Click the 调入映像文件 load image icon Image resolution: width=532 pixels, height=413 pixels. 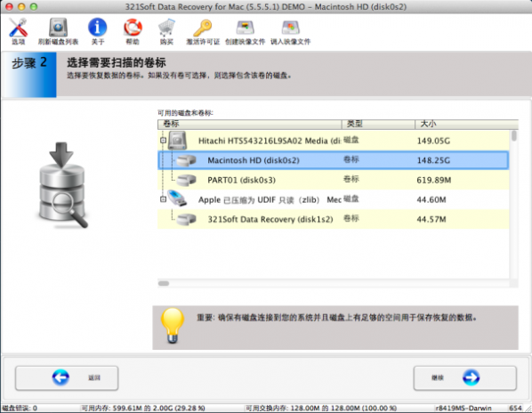tap(290, 28)
